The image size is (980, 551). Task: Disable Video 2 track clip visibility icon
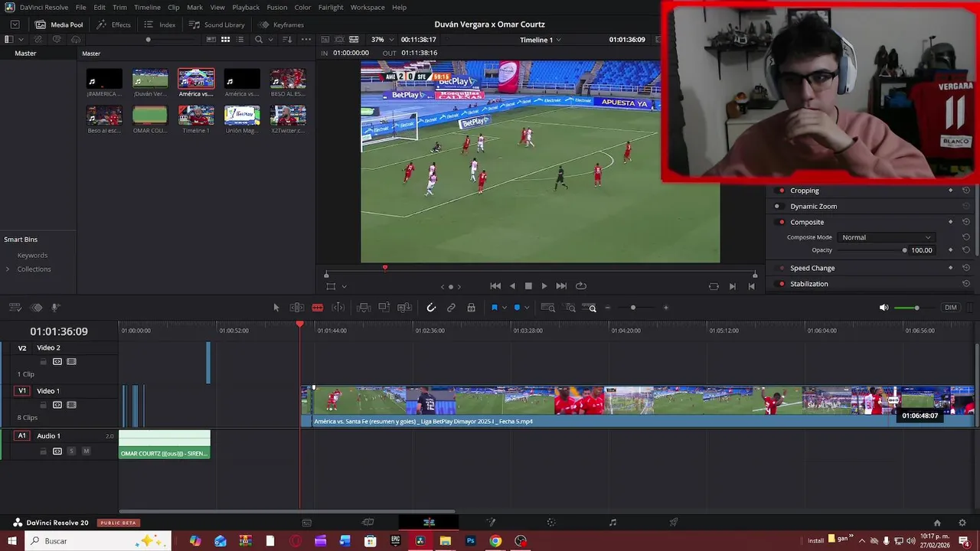tap(71, 361)
